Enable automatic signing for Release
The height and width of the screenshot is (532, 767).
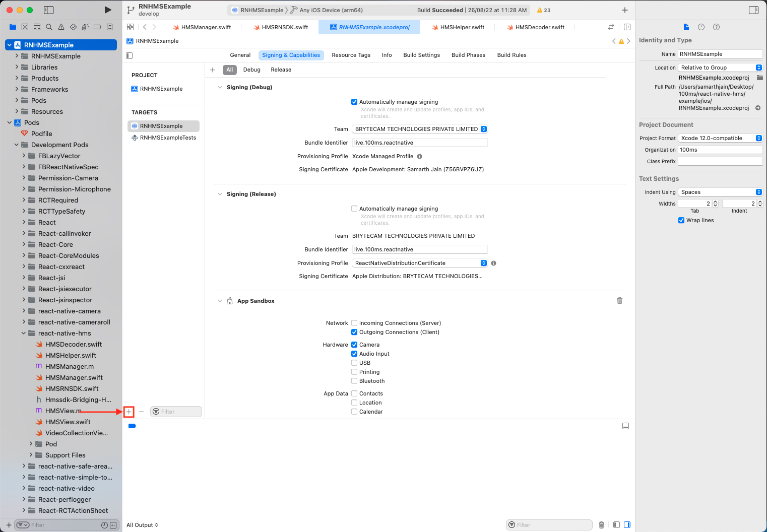(x=354, y=209)
